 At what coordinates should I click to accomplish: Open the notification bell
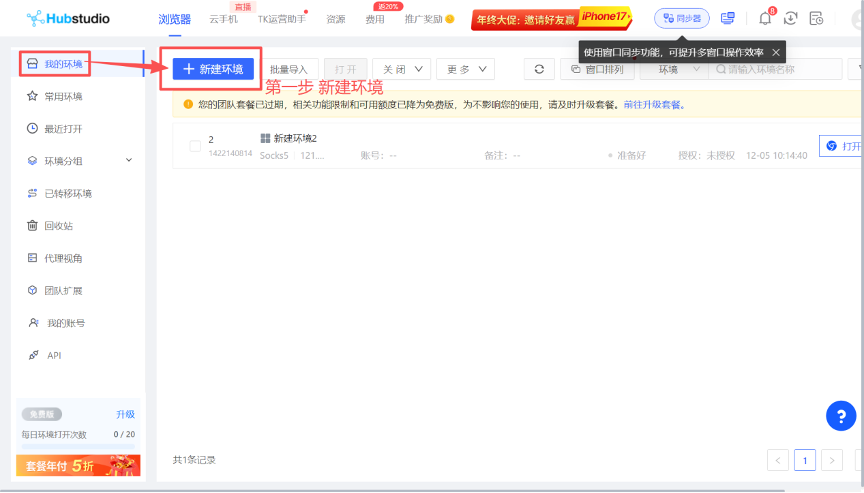pyautogui.click(x=765, y=18)
